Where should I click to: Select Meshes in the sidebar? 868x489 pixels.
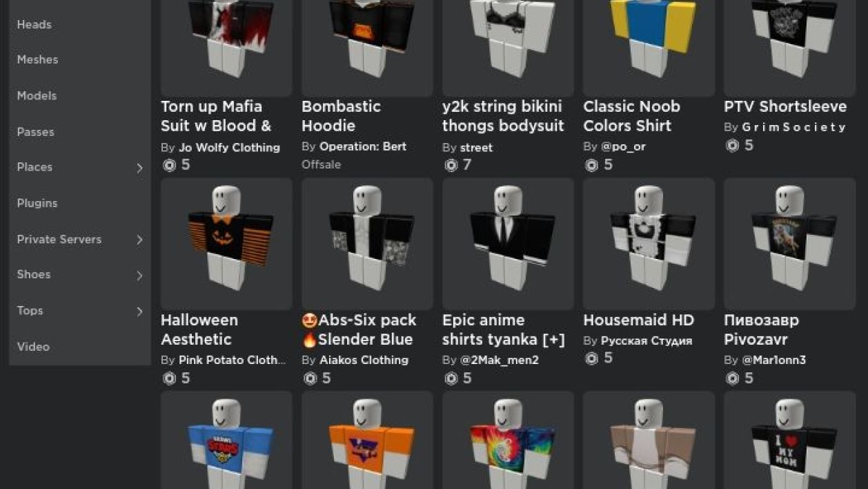tap(37, 59)
